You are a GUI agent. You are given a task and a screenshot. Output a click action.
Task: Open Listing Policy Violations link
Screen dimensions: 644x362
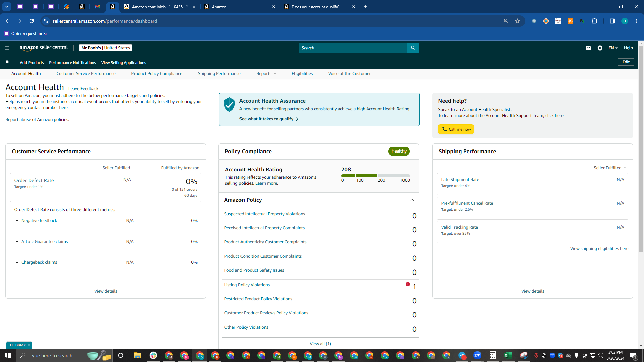(x=247, y=285)
